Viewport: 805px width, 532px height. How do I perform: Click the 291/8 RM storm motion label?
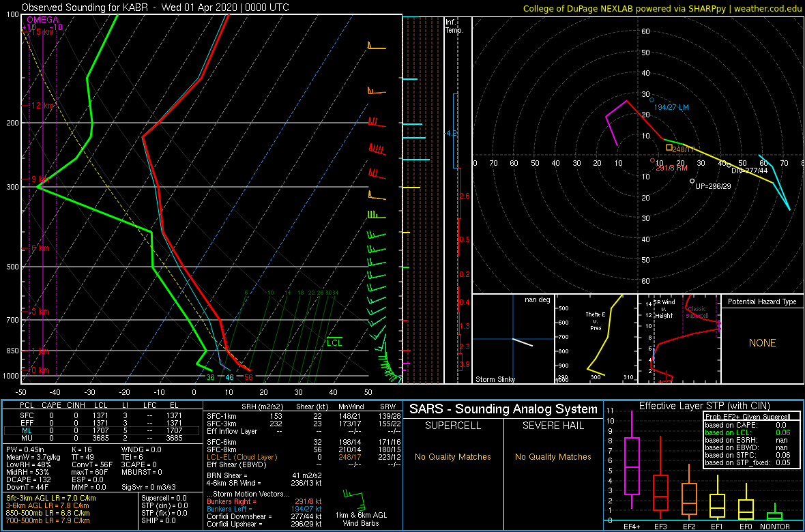(671, 168)
